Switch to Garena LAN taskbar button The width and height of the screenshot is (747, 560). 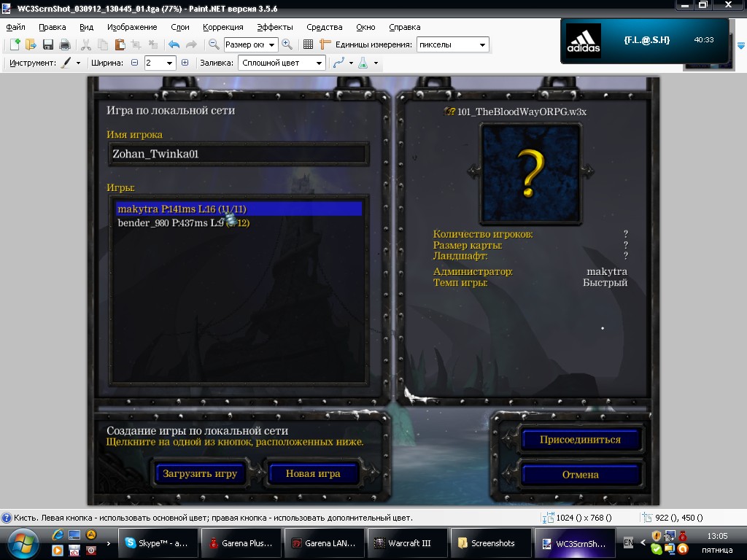coord(325,542)
